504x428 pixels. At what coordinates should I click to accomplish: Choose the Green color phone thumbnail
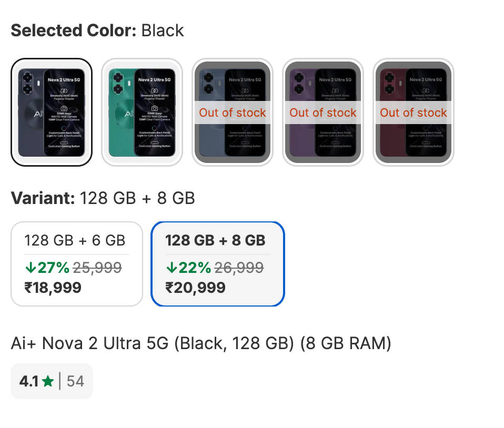tap(142, 113)
